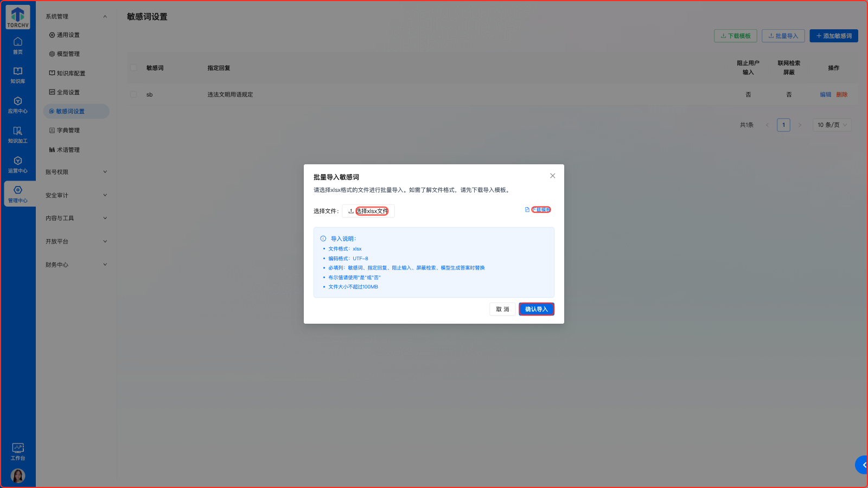
Task: Check the checkbox for the sb row
Action: pyautogui.click(x=133, y=94)
